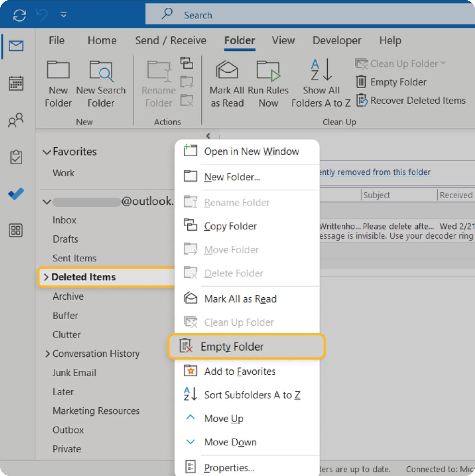Collapse the Favorites section
475x476 pixels.
47,152
